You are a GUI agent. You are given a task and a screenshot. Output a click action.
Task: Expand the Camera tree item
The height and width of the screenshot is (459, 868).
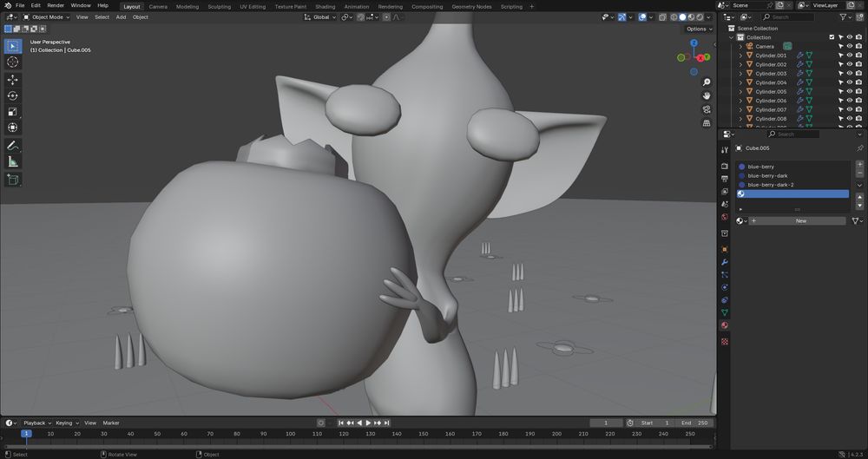740,47
